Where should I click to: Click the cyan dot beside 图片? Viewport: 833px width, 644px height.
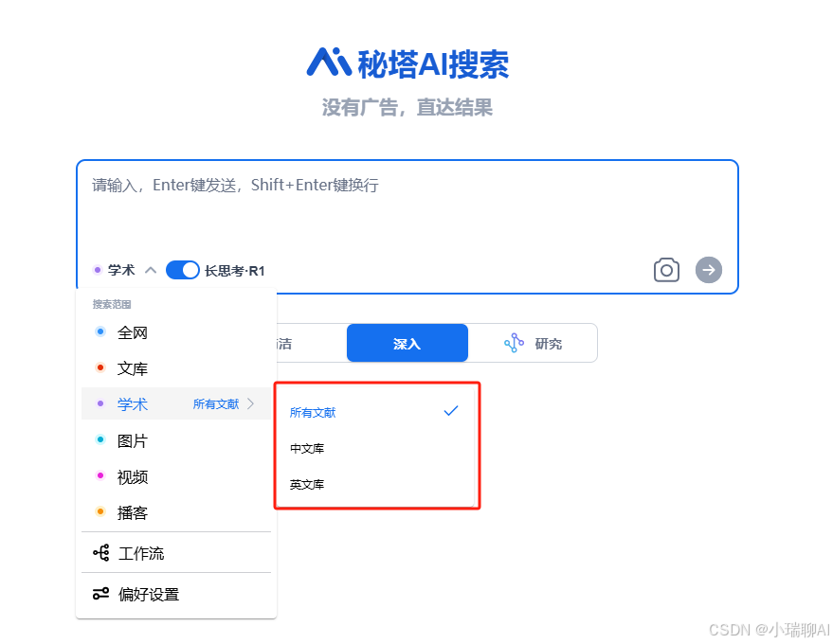pos(100,439)
